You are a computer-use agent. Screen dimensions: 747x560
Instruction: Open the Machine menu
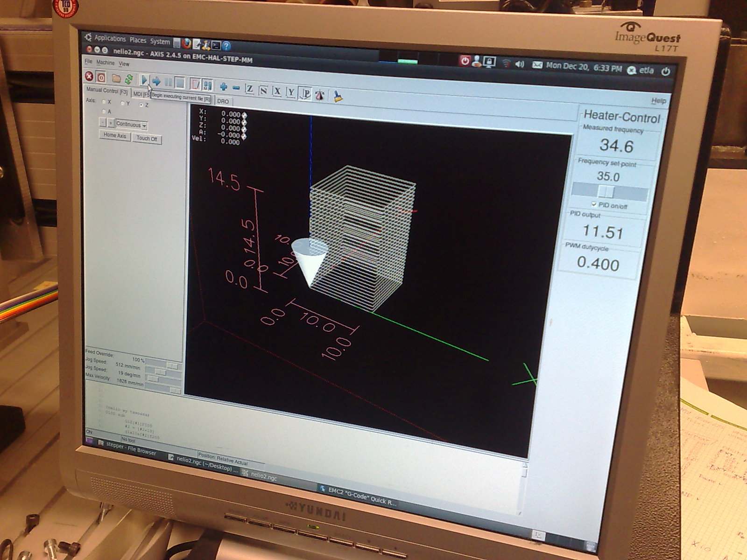(x=106, y=63)
